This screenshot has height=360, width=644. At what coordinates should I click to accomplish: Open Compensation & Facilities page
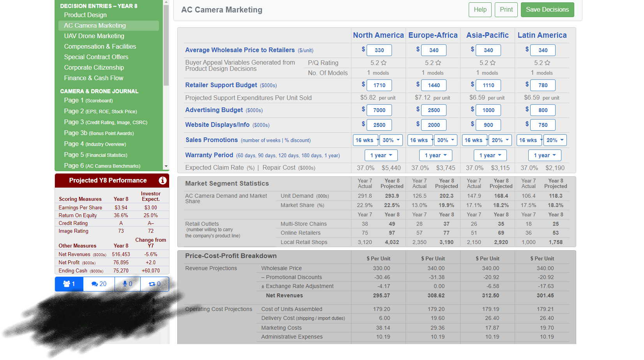point(100,46)
